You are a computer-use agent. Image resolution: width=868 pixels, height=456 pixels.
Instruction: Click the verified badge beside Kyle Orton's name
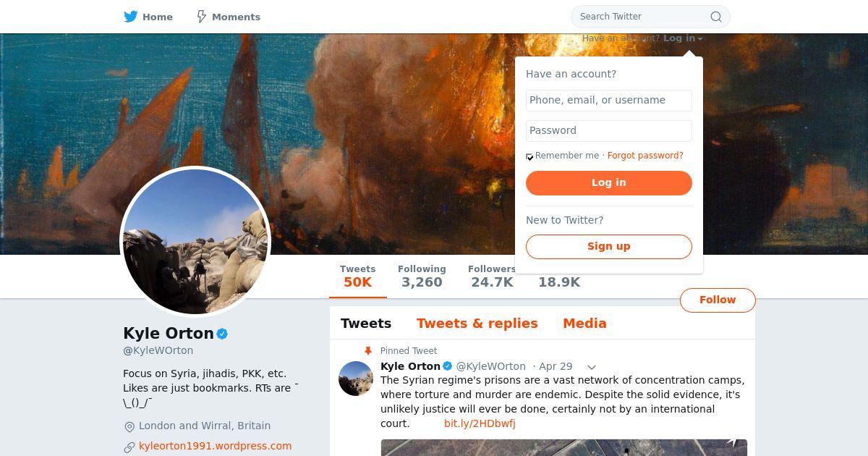click(223, 334)
